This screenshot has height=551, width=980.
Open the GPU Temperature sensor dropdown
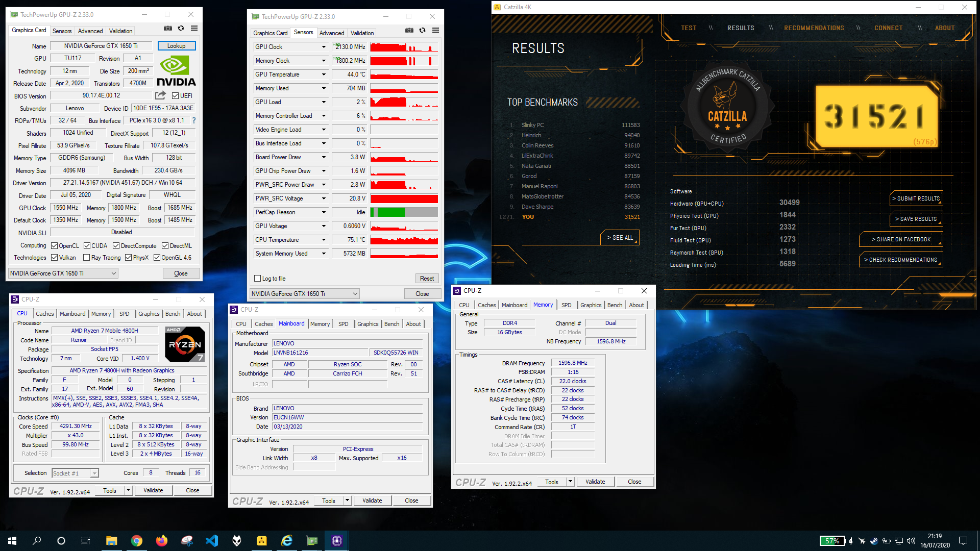coord(324,74)
